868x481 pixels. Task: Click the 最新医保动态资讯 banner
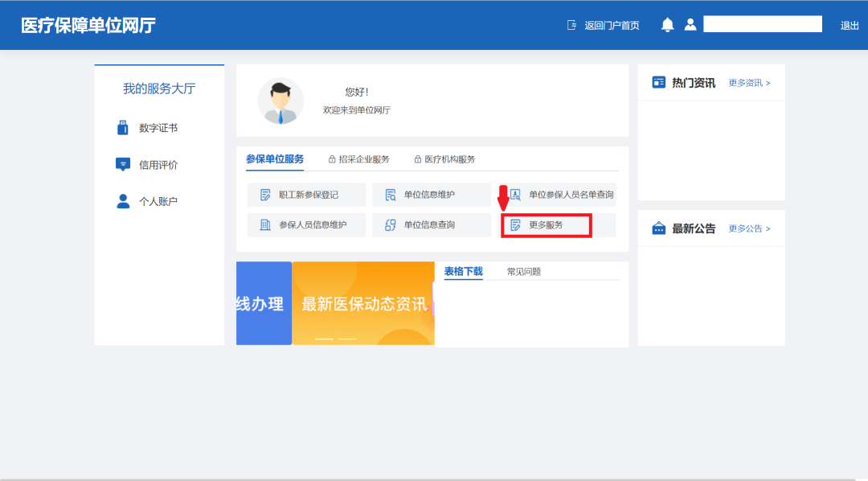(363, 303)
